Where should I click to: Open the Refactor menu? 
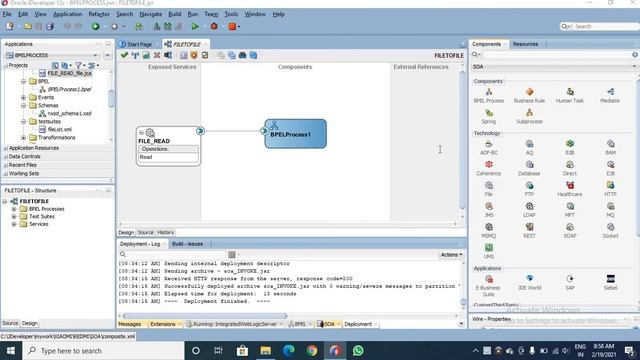click(x=99, y=14)
